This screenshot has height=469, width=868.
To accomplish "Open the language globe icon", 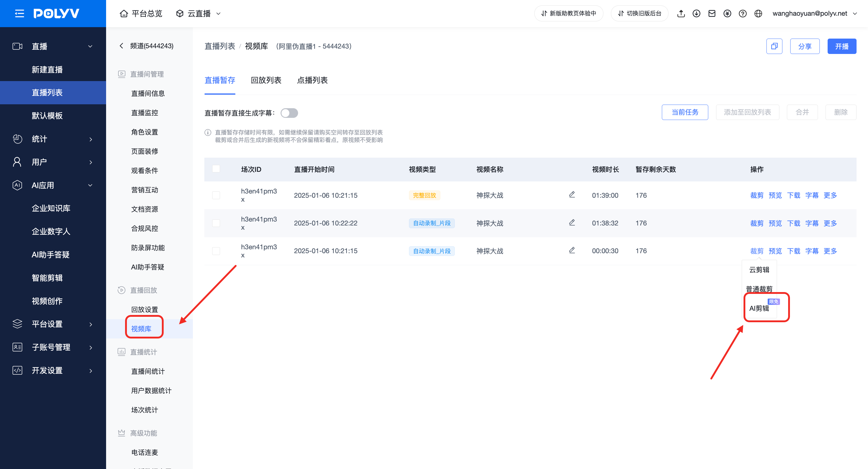I will pyautogui.click(x=758, y=14).
